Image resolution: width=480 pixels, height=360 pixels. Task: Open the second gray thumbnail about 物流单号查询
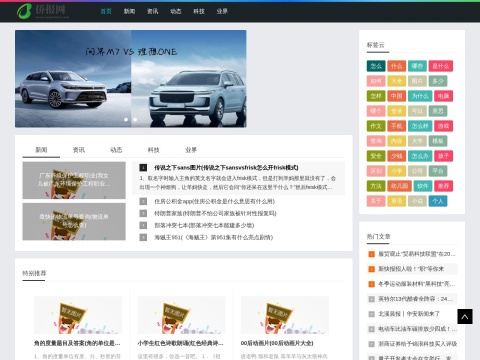pos(74,222)
